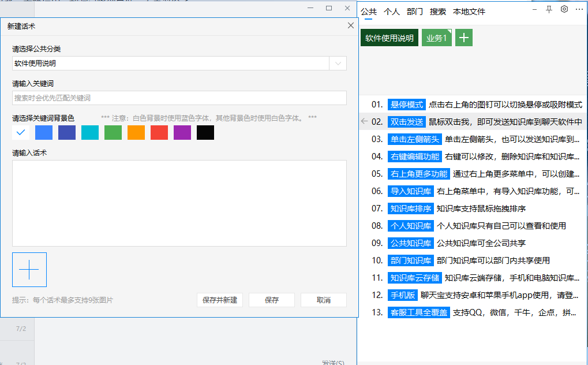Close the 新建话术 dialog
This screenshot has height=365, width=588.
pyautogui.click(x=351, y=25)
